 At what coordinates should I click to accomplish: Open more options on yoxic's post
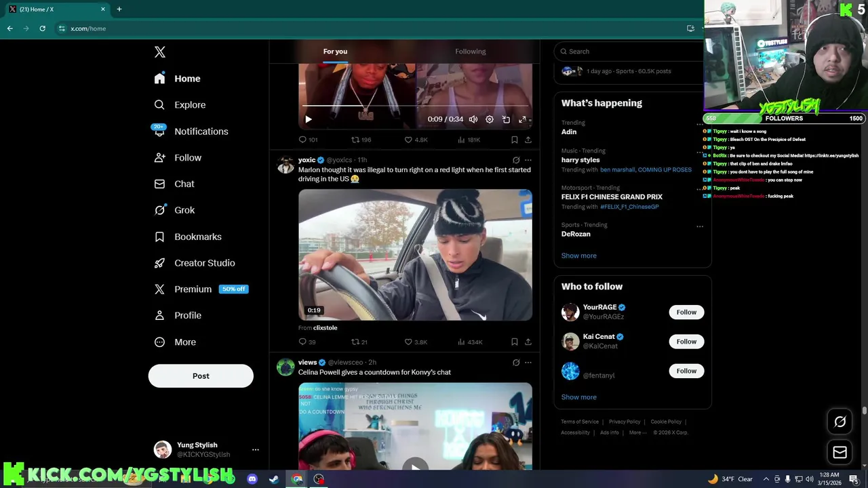pyautogui.click(x=528, y=161)
